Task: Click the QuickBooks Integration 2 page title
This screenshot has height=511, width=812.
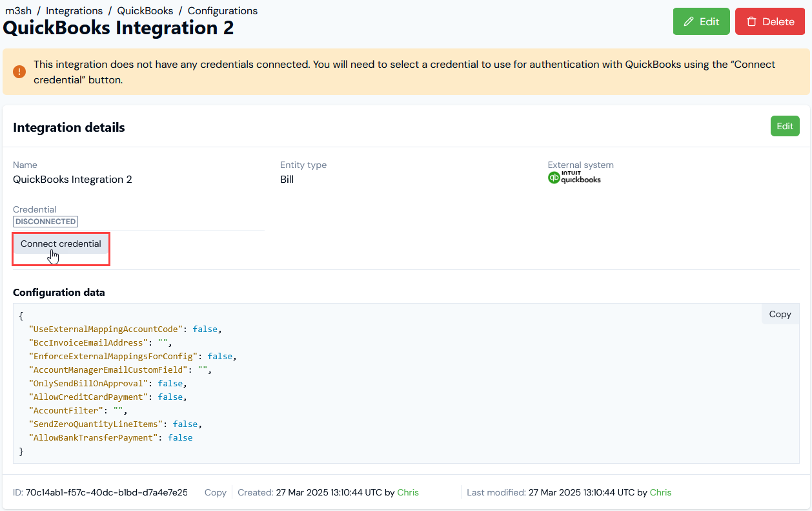Action: click(119, 28)
